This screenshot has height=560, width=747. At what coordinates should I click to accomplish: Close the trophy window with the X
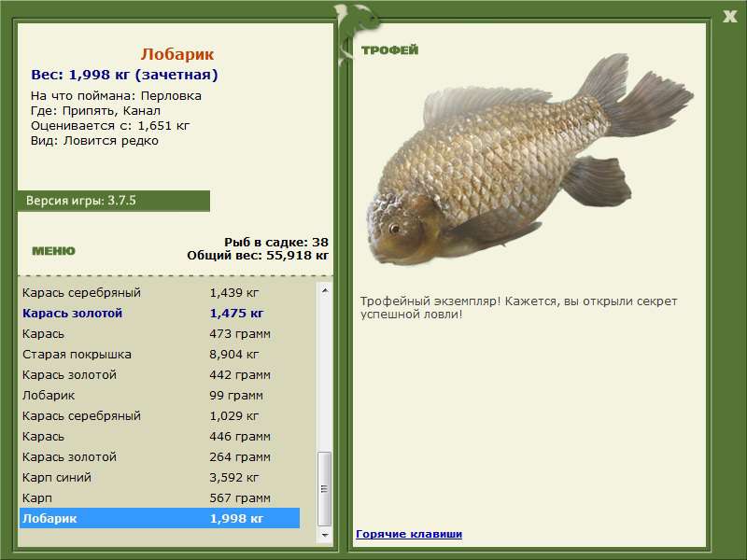click(x=729, y=17)
